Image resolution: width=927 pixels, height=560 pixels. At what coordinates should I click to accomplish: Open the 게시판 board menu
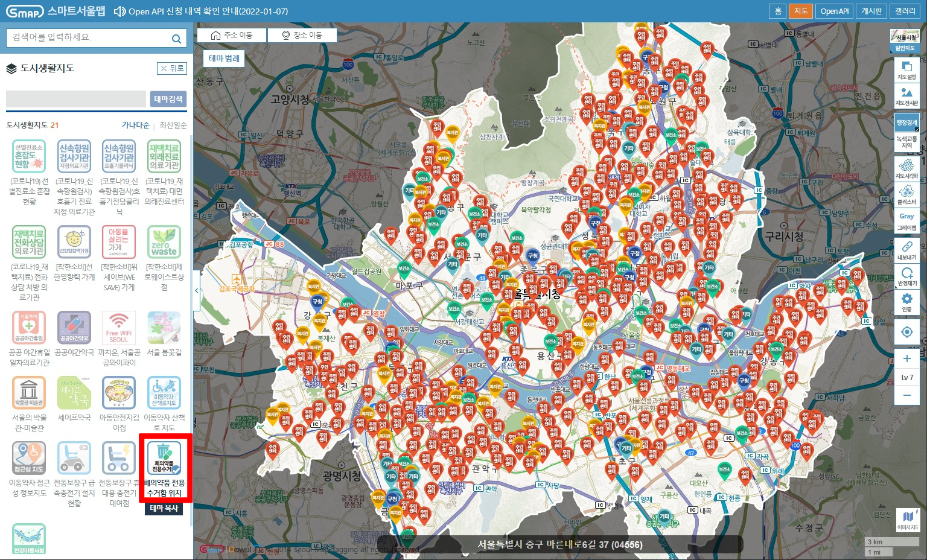tap(871, 11)
